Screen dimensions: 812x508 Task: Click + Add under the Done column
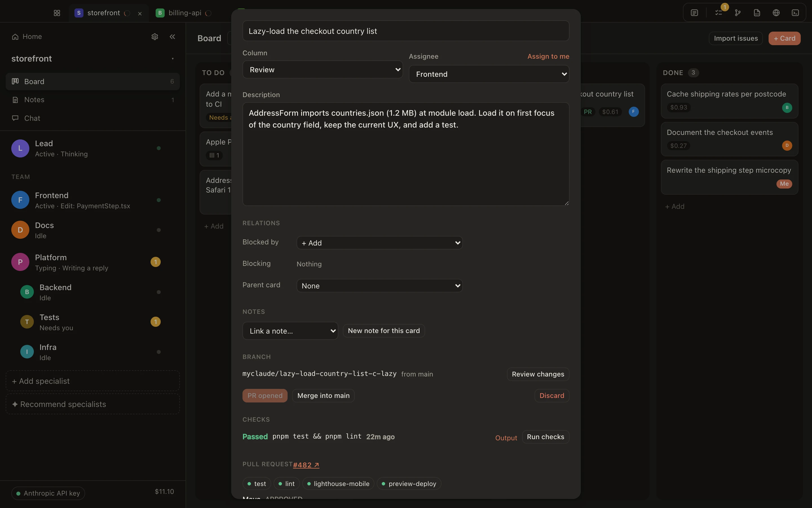tap(675, 206)
